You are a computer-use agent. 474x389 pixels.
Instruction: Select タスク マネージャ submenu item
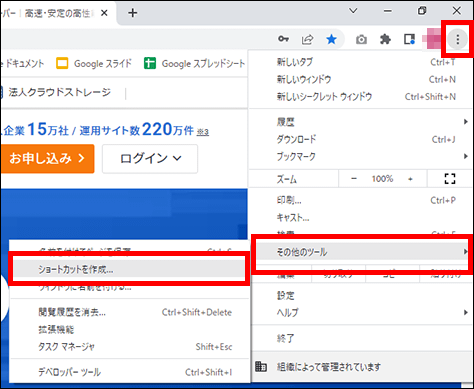(x=130, y=347)
